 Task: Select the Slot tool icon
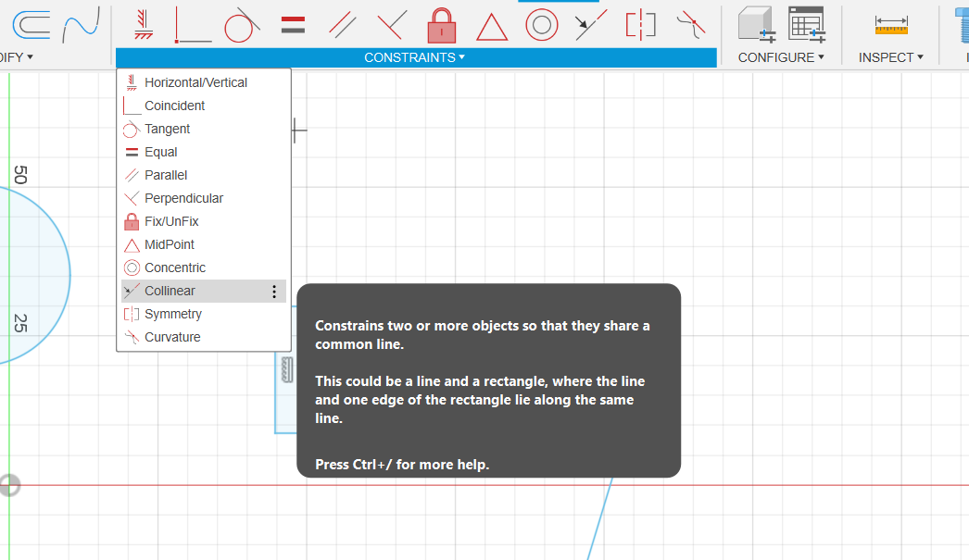[31, 25]
